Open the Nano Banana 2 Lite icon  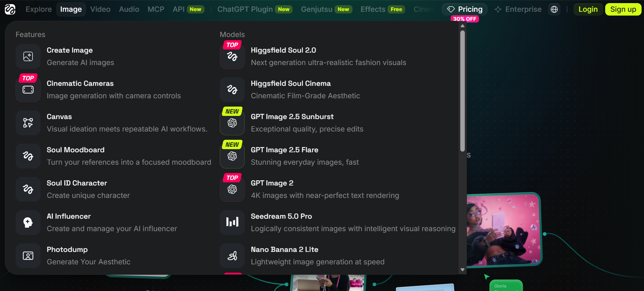pos(232,256)
